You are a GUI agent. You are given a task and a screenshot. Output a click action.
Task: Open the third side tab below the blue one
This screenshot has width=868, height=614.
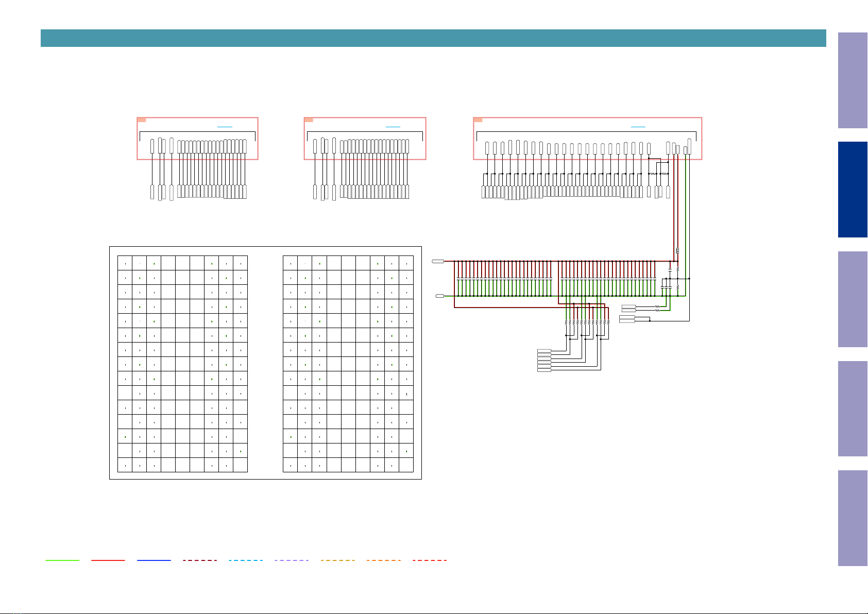[853, 518]
